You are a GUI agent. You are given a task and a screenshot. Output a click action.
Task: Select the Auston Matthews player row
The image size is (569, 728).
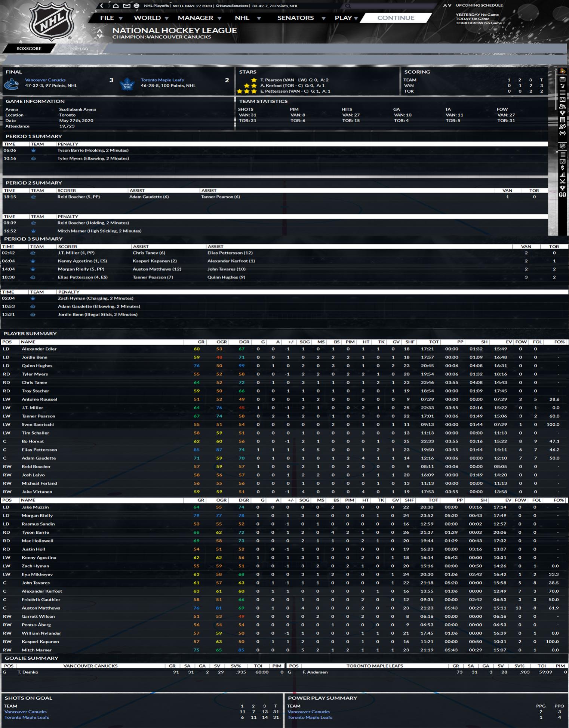[284, 608]
